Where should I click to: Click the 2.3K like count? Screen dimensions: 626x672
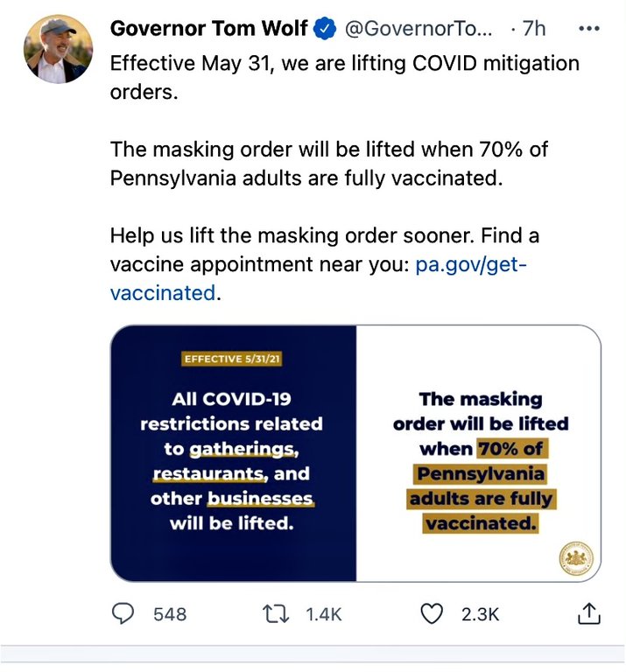(x=480, y=614)
